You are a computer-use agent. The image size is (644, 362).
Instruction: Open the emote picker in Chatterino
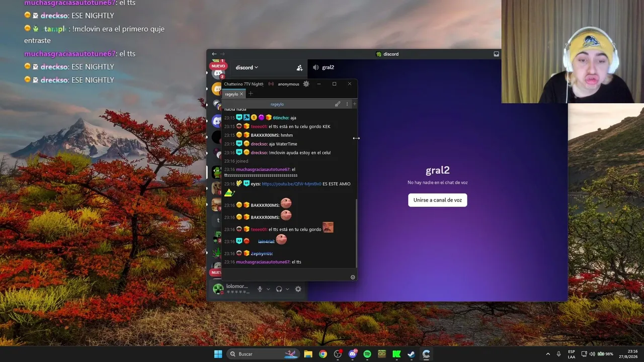353,277
